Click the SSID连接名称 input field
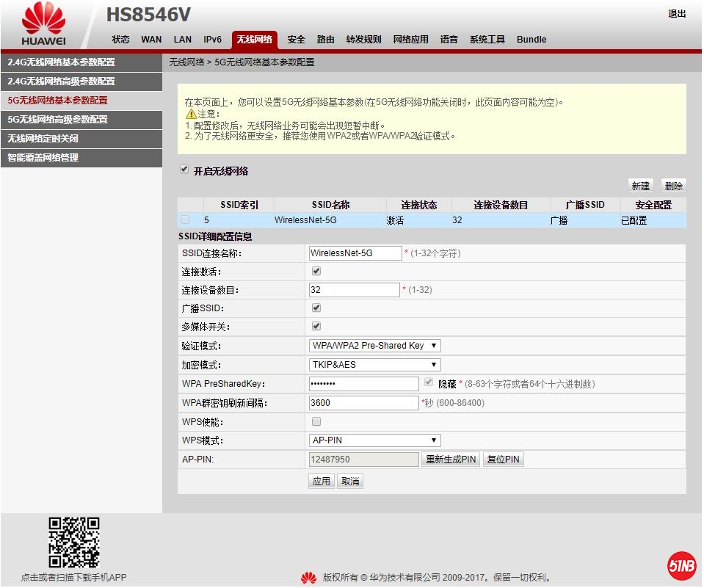Viewport: 704px width, 588px height. click(x=355, y=253)
